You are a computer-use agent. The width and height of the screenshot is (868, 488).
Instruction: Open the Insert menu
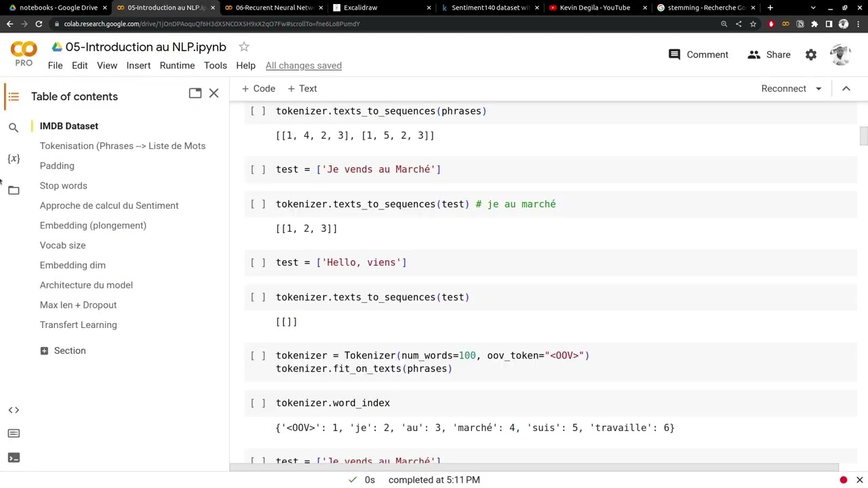coord(138,66)
